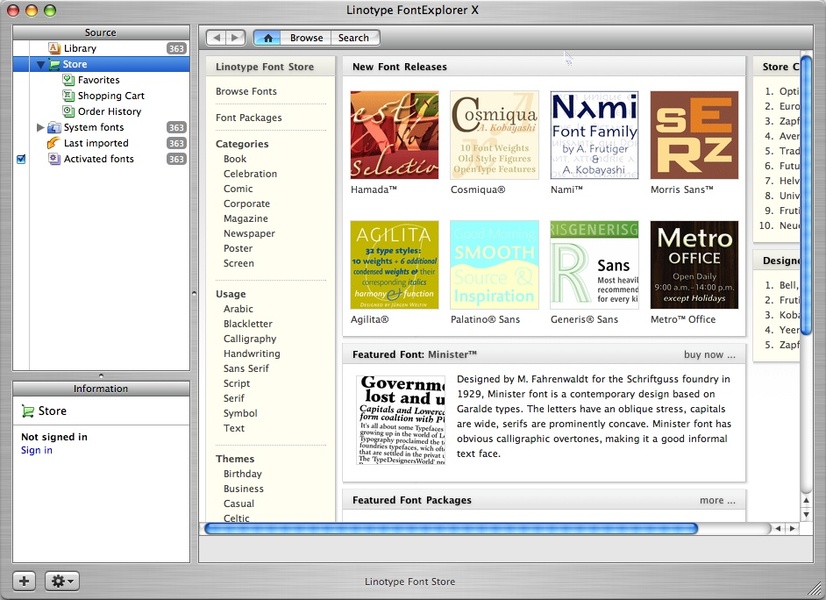Open the Calligraphy usage category
Screen dimensions: 826x600
250,339
